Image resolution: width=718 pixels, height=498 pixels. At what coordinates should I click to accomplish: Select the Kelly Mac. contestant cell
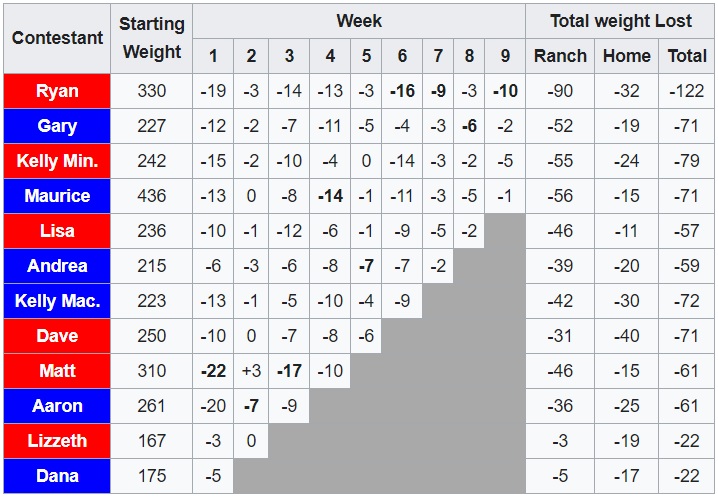[x=57, y=301]
